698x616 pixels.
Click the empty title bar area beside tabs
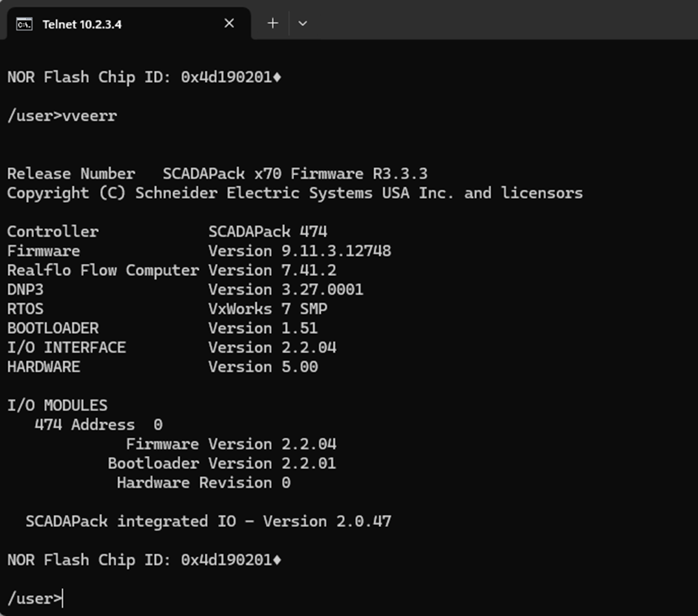click(x=503, y=20)
